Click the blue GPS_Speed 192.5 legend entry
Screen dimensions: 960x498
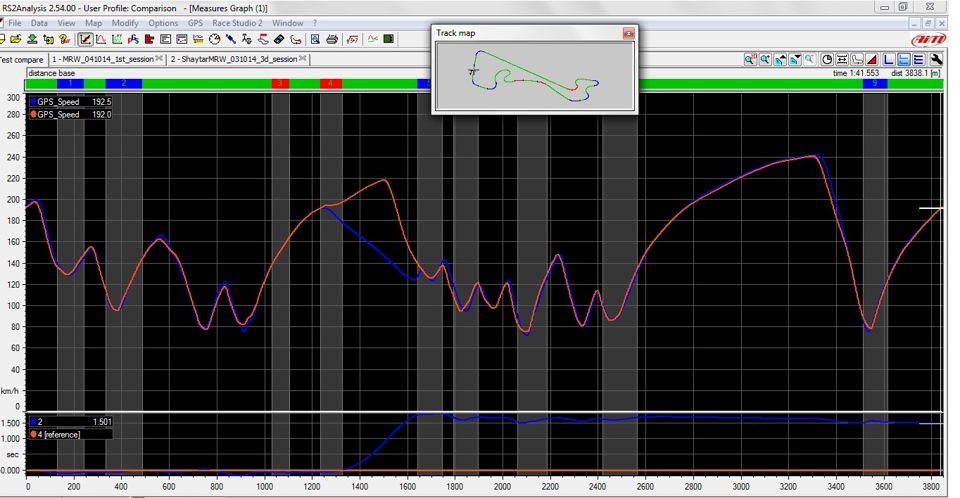[70, 102]
